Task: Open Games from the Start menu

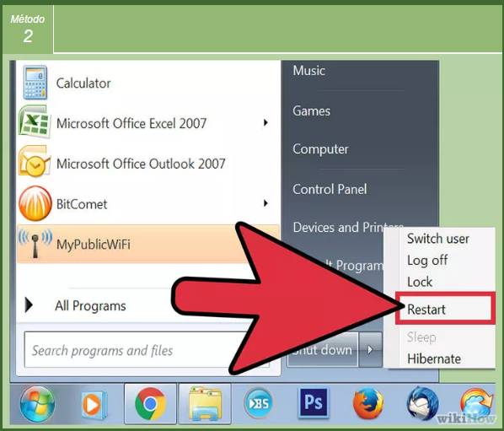Action: tap(312, 111)
